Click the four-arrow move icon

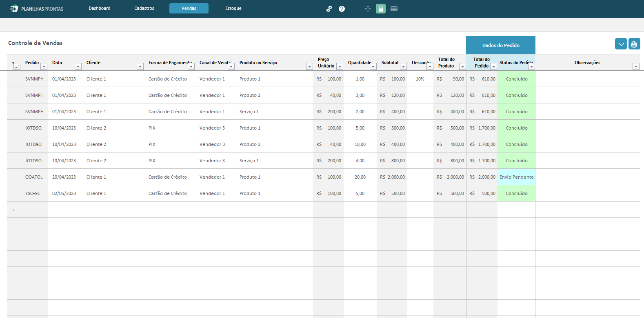pos(368,9)
